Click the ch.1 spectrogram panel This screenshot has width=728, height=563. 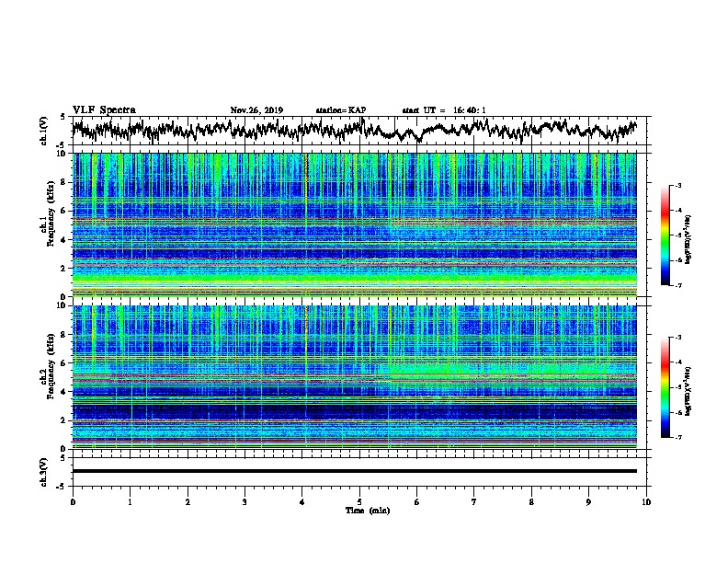(354, 224)
